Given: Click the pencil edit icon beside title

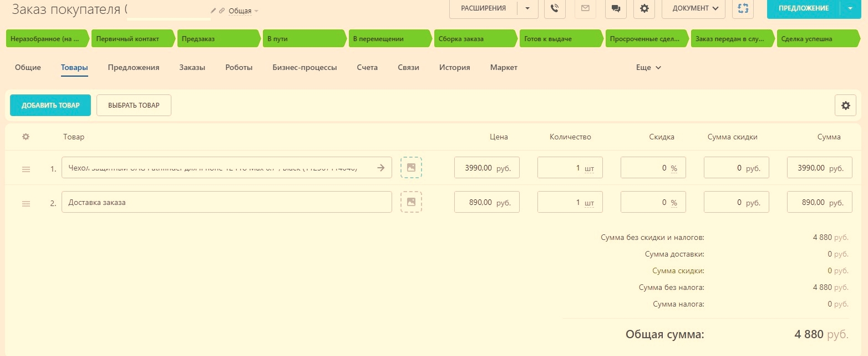Looking at the screenshot, I should tap(214, 11).
